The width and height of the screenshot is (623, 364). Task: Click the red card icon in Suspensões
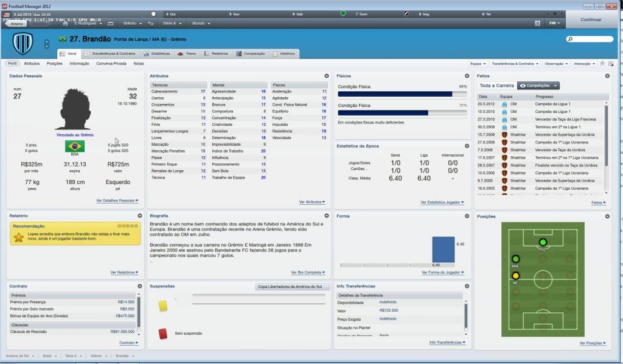(163, 333)
